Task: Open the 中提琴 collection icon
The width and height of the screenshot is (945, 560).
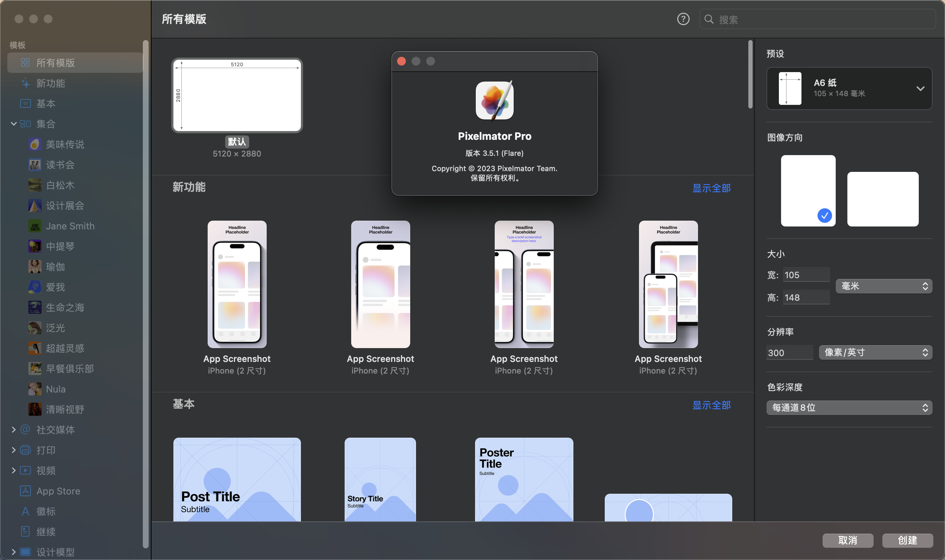Action: (35, 246)
